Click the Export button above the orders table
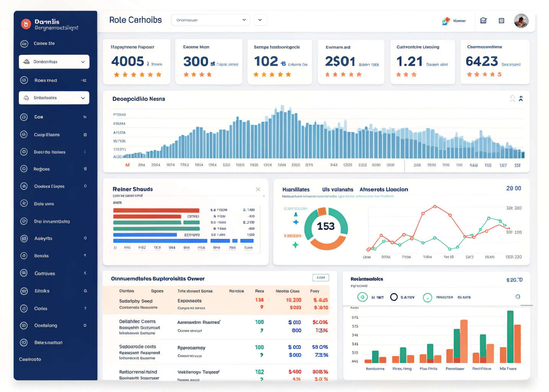549x392 pixels. point(320,278)
